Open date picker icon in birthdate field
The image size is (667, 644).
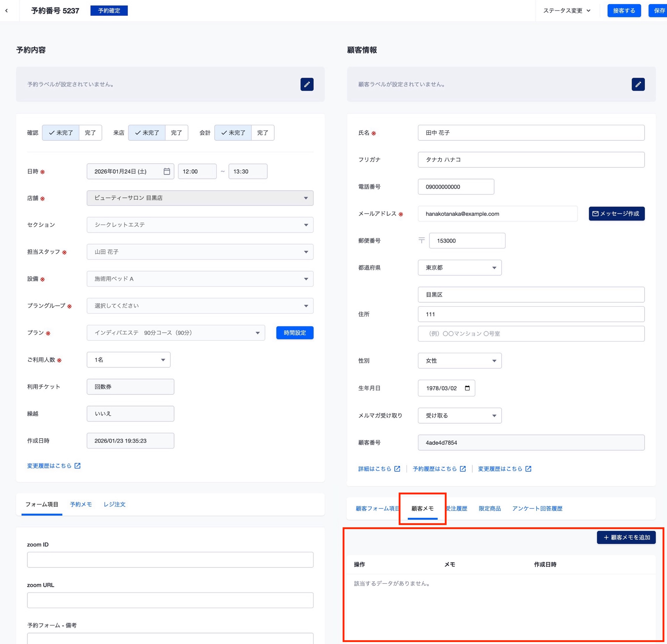tap(467, 388)
